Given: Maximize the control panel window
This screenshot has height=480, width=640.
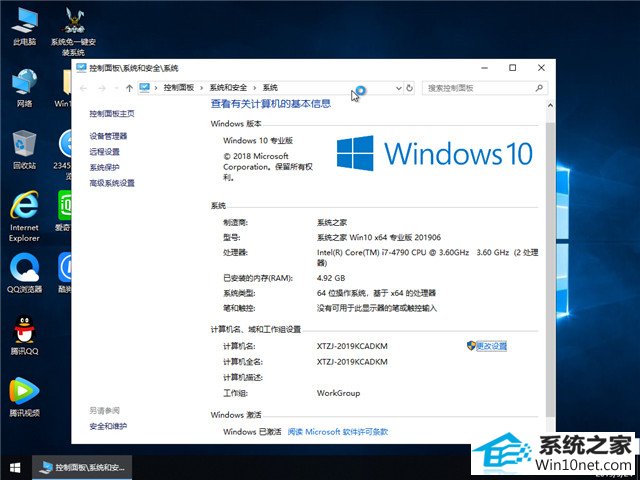Looking at the screenshot, I should [513, 68].
